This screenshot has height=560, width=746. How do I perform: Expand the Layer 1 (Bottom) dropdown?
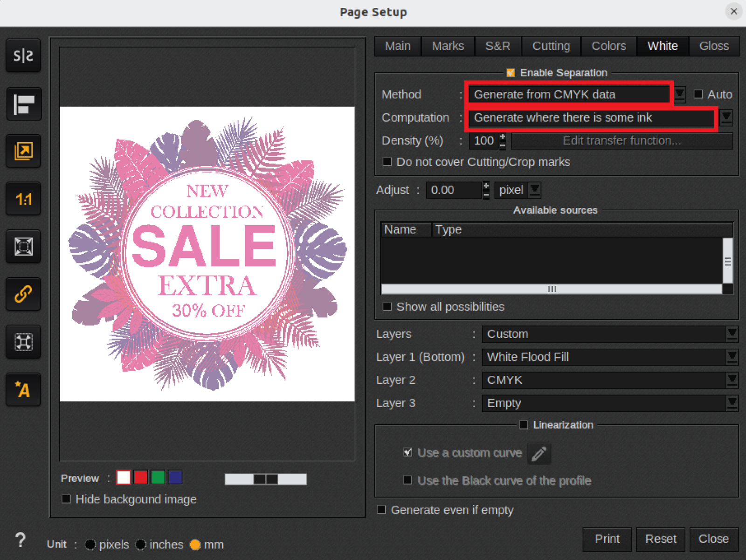click(732, 357)
